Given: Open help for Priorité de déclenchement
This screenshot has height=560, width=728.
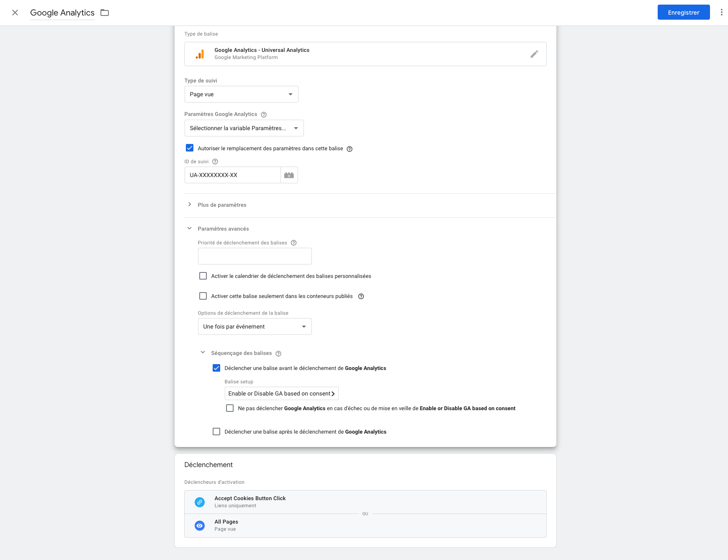Looking at the screenshot, I should 294,243.
